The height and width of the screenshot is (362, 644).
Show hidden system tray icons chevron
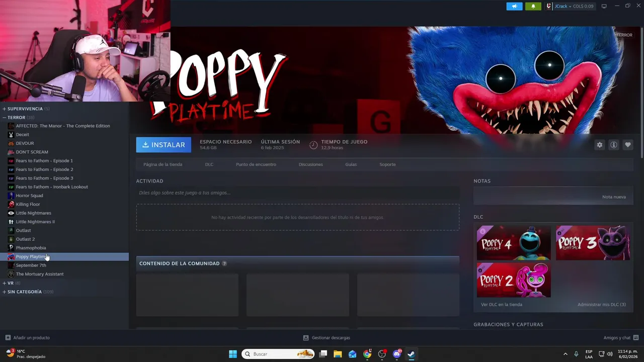(x=565, y=354)
